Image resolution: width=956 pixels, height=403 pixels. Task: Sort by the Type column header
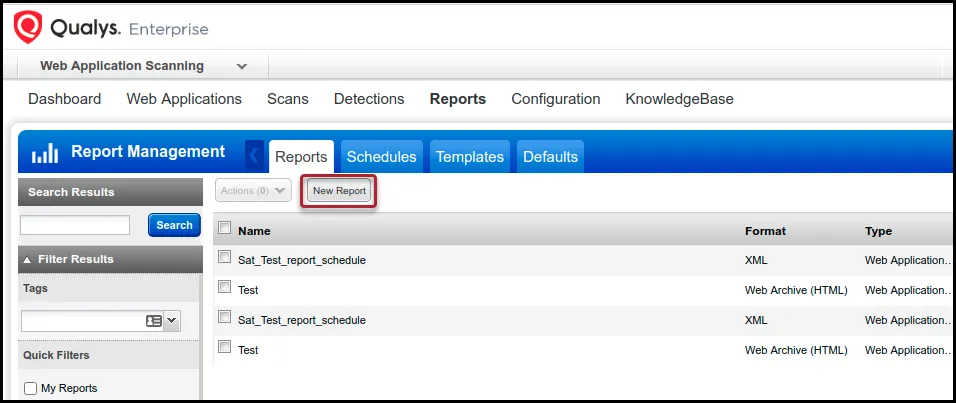coord(878,231)
